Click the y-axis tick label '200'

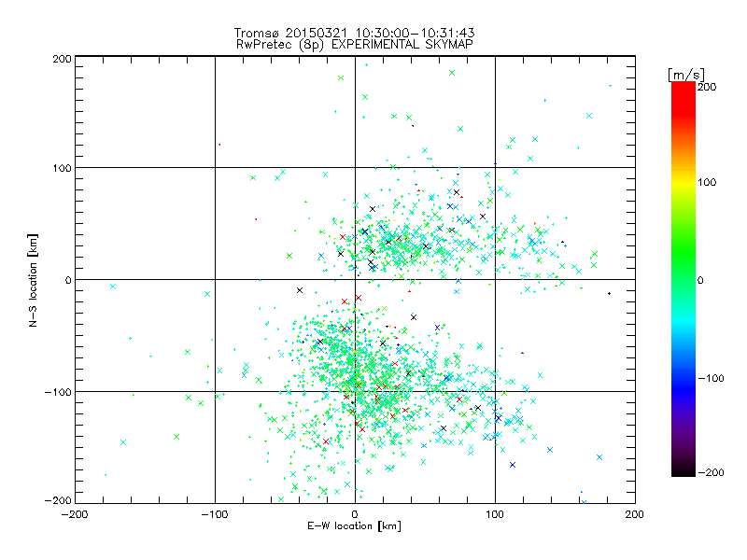click(x=62, y=59)
